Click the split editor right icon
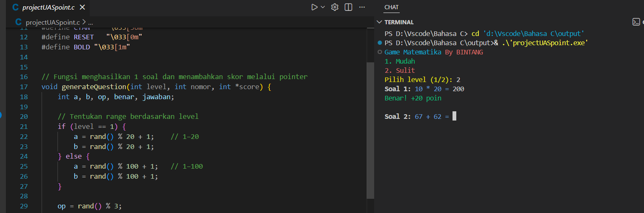 [348, 7]
